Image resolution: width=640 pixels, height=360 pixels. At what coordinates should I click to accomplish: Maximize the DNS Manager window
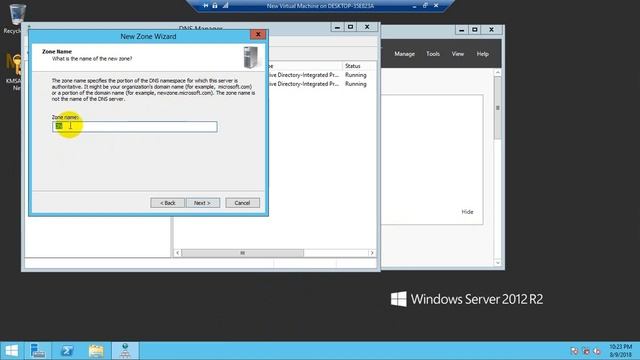point(351,27)
